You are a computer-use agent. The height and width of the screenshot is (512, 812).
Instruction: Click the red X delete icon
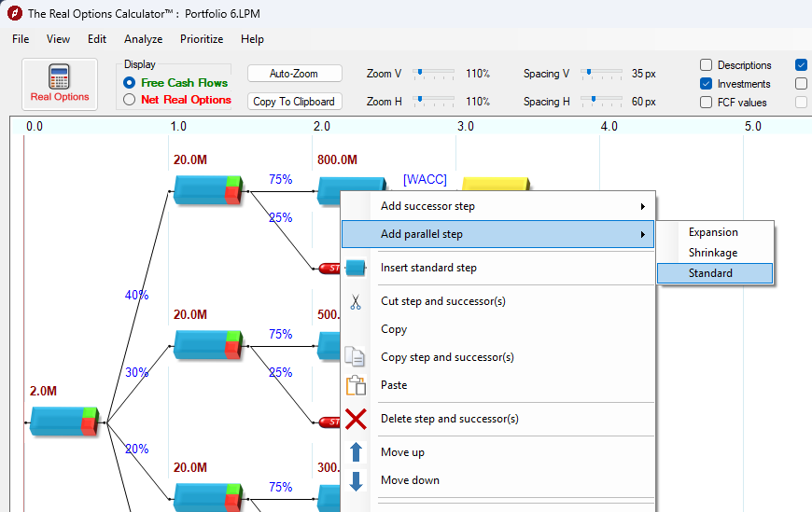coord(356,419)
